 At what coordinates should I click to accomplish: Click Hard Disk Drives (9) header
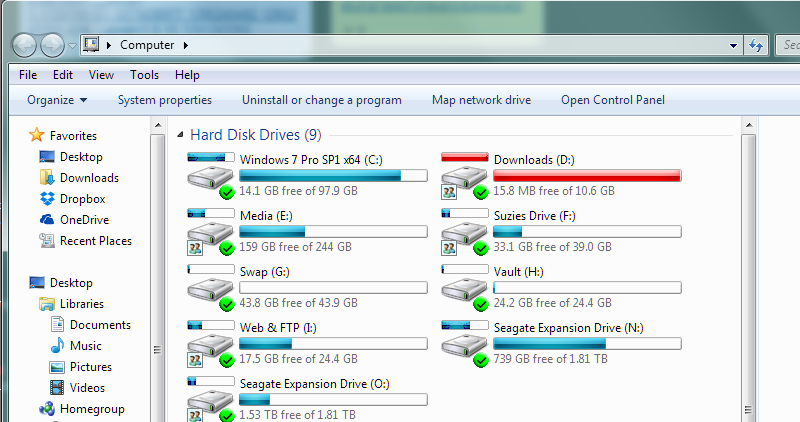point(256,135)
